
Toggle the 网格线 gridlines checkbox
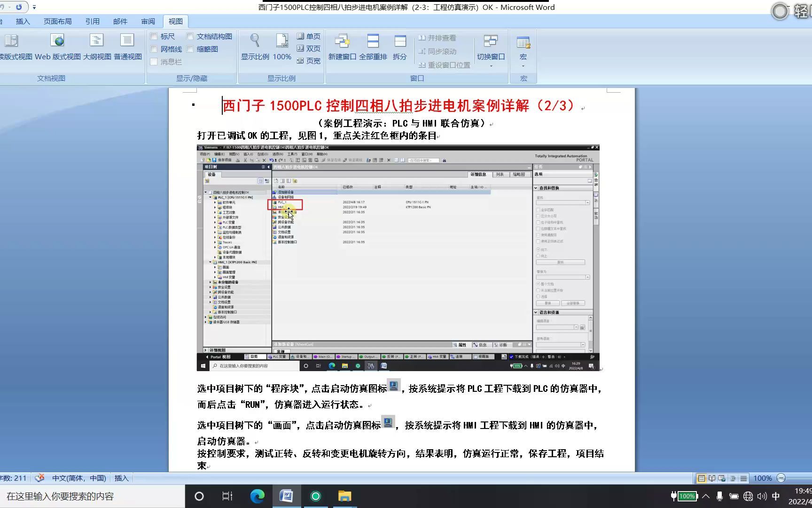pyautogui.click(x=154, y=49)
